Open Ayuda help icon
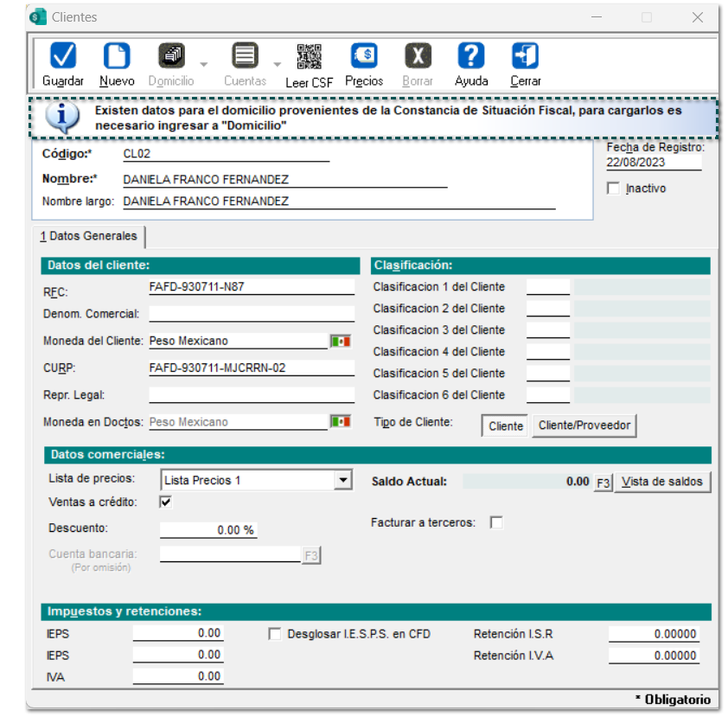This screenshot has height=717, width=728. pos(471,55)
